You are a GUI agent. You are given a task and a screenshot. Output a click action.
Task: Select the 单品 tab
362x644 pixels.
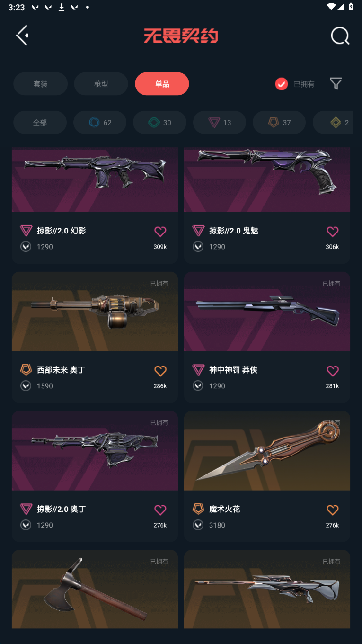point(162,84)
